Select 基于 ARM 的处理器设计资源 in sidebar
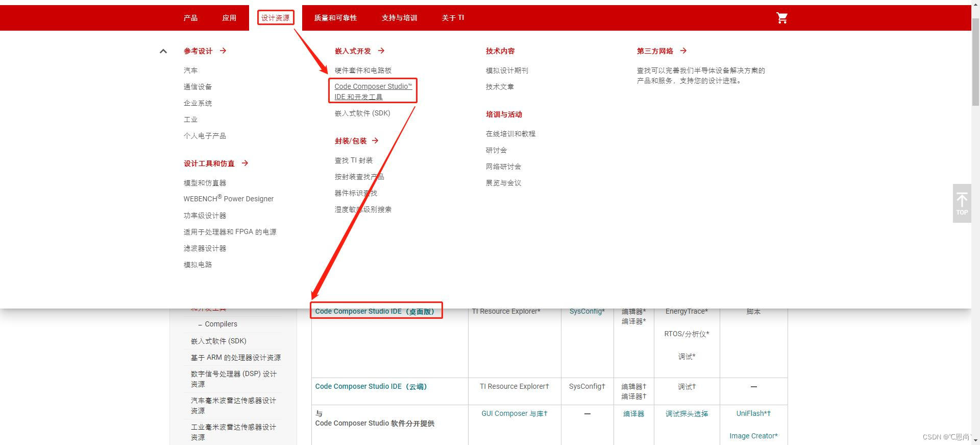Viewport: 980px width, 445px height. click(x=236, y=358)
